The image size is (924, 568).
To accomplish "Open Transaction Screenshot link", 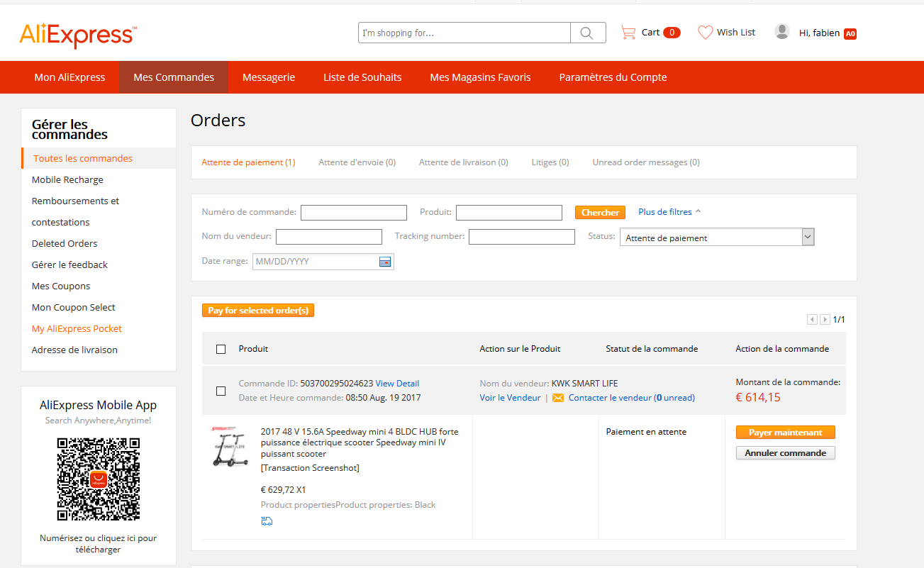I will tap(310, 468).
